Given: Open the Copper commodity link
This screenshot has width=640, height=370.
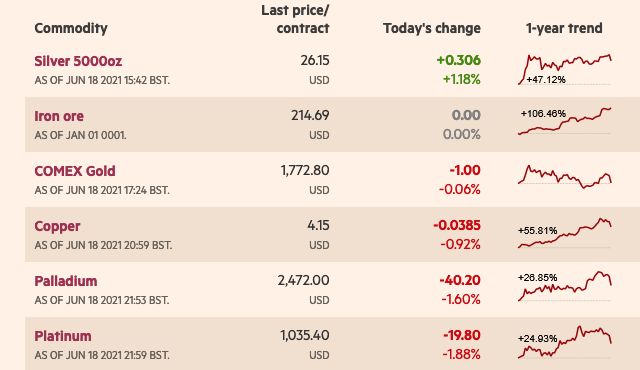Looking at the screenshot, I should tap(57, 226).
